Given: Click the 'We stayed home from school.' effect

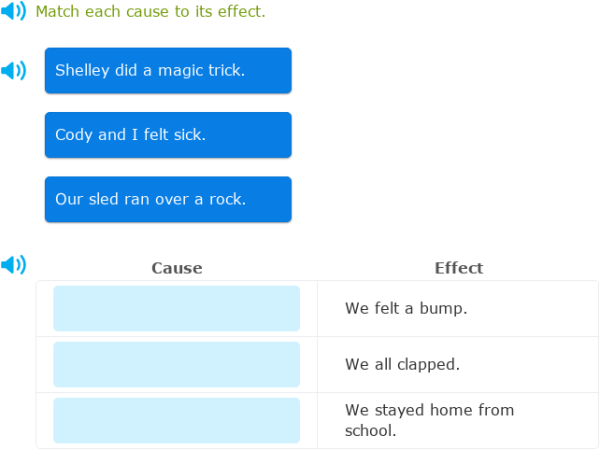Looking at the screenshot, I should [429, 420].
